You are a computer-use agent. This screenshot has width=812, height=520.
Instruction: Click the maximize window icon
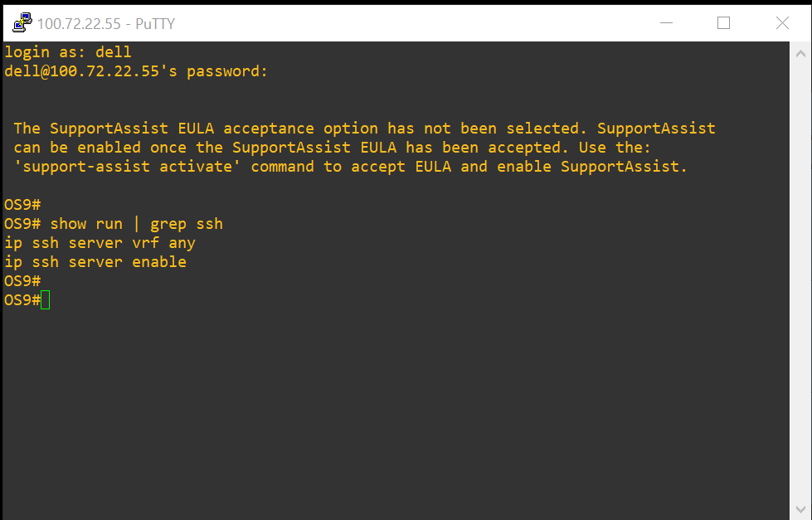[722, 23]
